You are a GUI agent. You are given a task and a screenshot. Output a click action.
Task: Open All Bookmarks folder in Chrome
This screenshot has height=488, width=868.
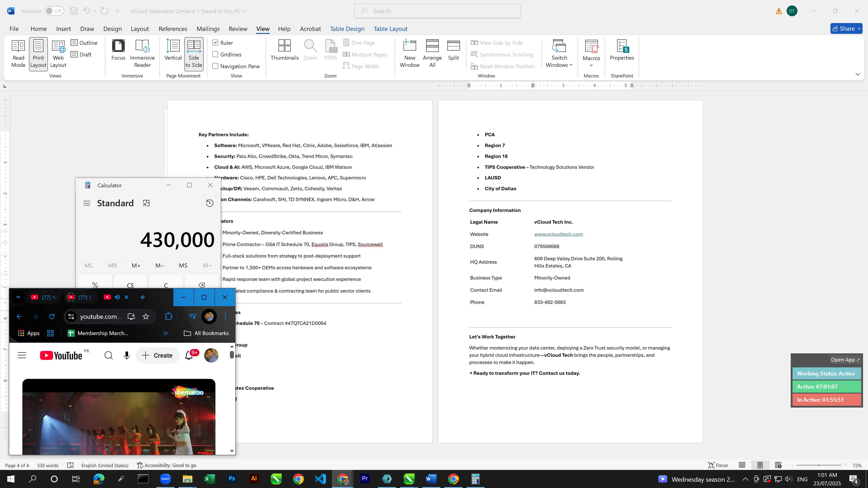pos(206,333)
